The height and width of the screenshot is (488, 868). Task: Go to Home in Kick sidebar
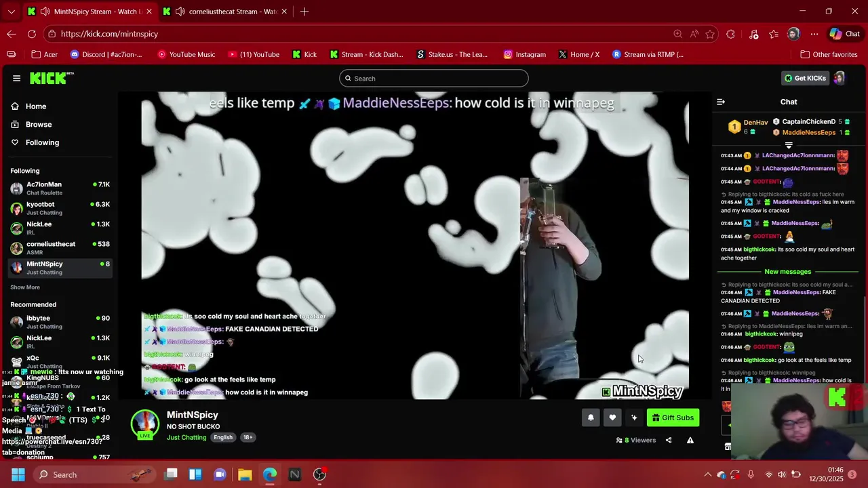coord(36,106)
